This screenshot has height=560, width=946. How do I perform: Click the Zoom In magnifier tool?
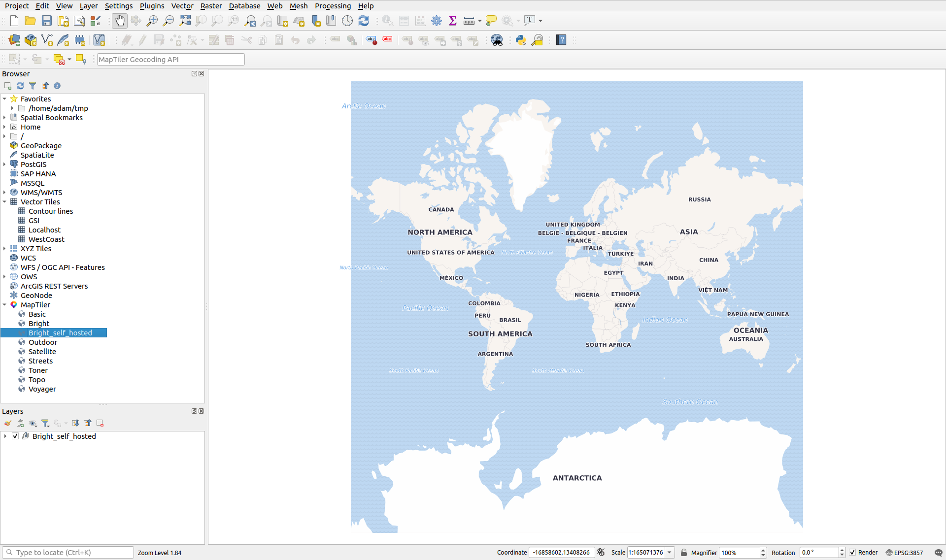152,21
